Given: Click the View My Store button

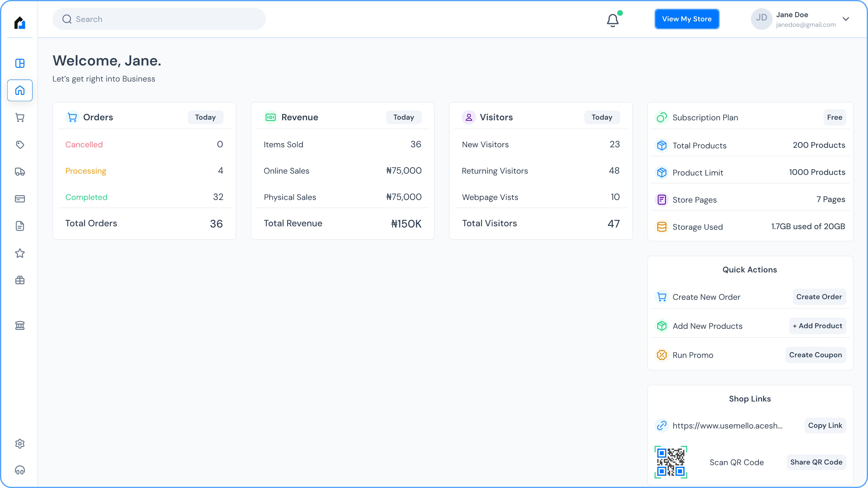Looking at the screenshot, I should pos(687,19).
